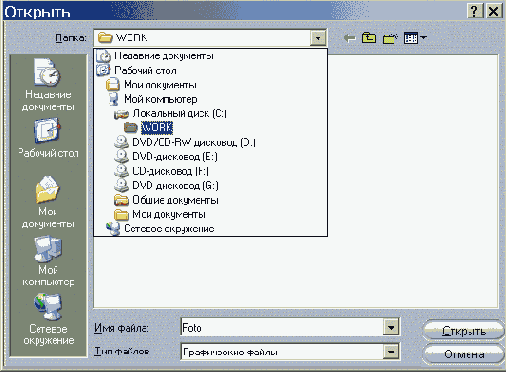
Task: Go up one folder level icon
Action: pos(369,38)
